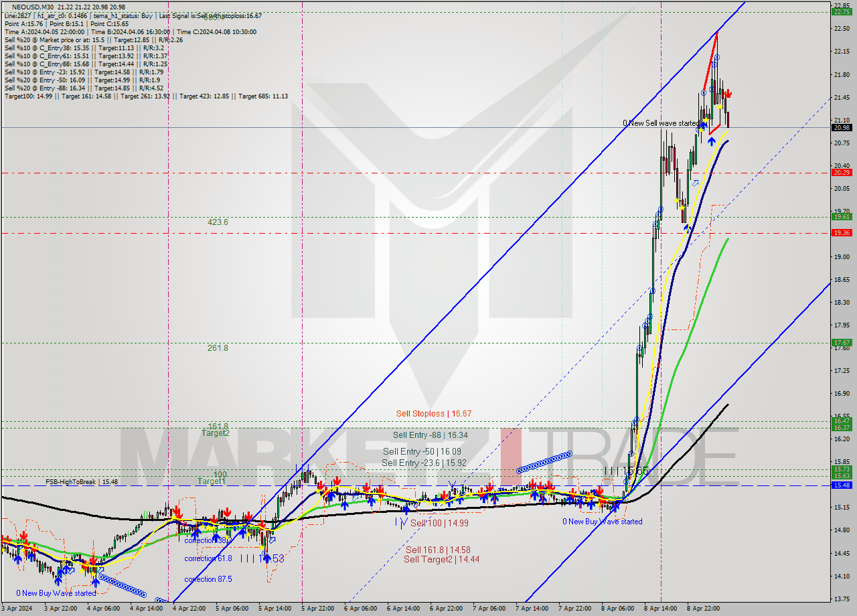Screen dimensions: 857x616
Task: Click the 21.80 price axis label
Action: click(x=842, y=74)
